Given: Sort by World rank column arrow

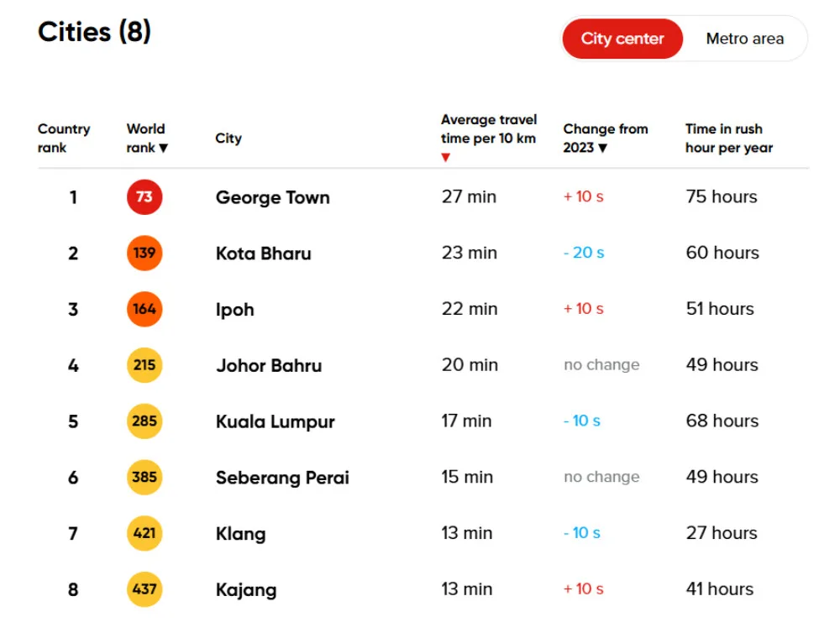Looking at the screenshot, I should pyautogui.click(x=164, y=149).
